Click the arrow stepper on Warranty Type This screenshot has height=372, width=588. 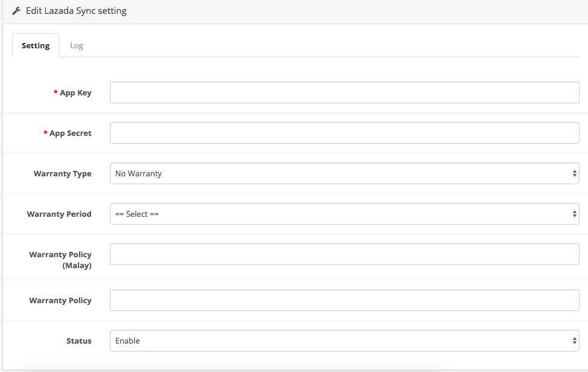click(574, 173)
